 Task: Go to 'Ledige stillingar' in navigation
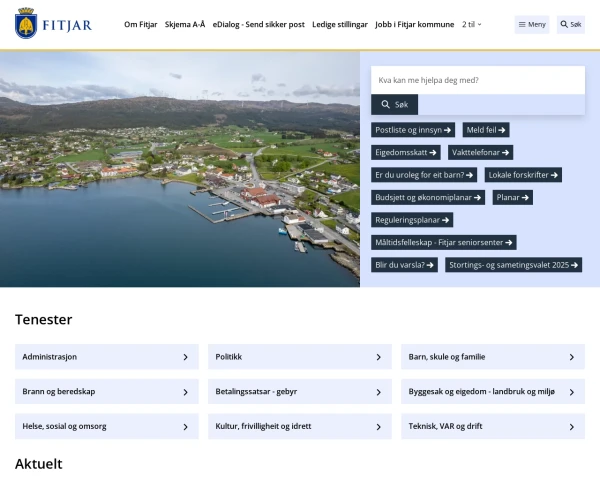340,24
